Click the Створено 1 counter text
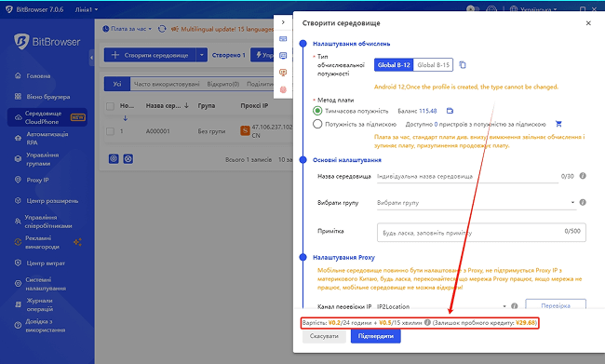This screenshot has width=605, height=364. 229,55
